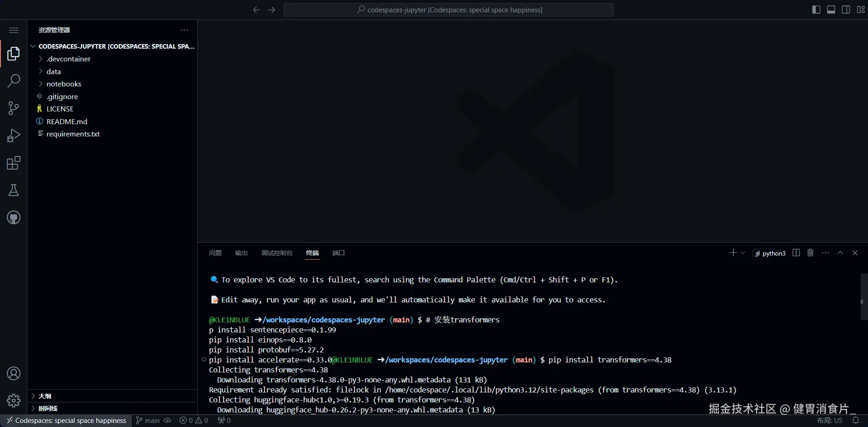
Task: Click the Codespaces remote indicator
Action: point(66,421)
